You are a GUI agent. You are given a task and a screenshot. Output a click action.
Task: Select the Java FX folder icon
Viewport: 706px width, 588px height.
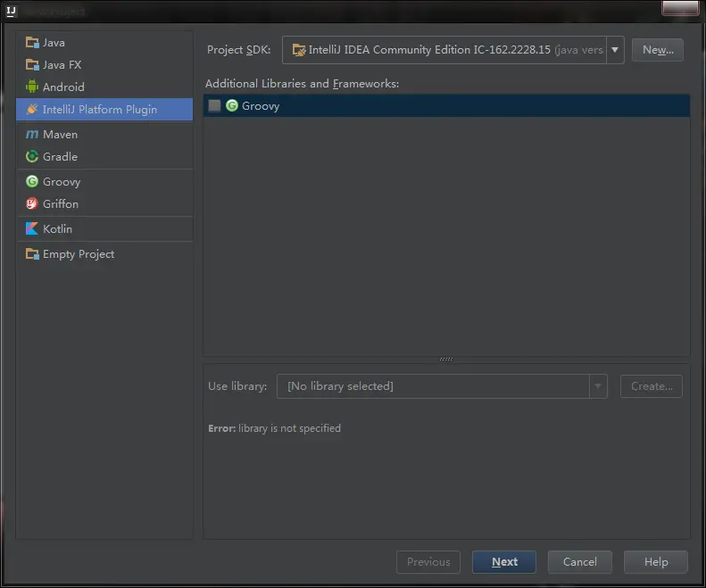click(x=32, y=65)
